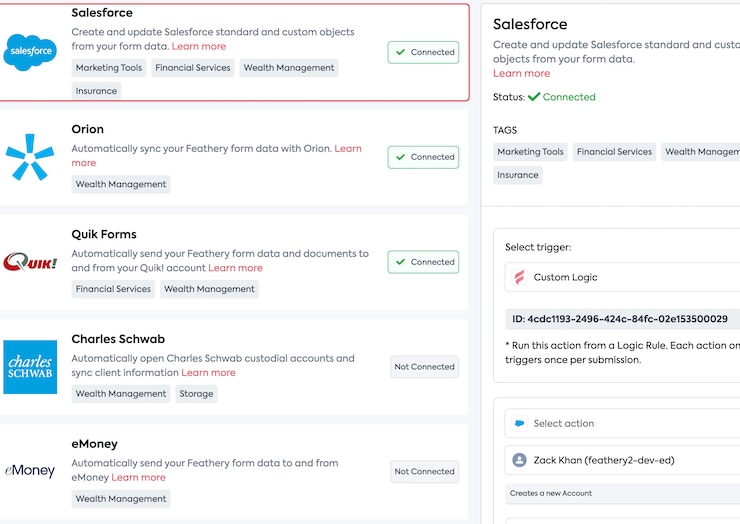Click the green Connected status text

pos(569,97)
